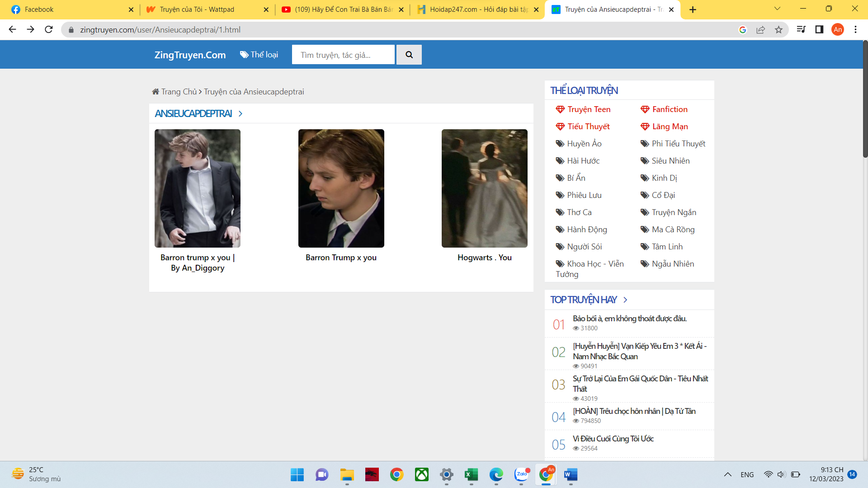Focus the story search input field
Screen dimensions: 868x488
click(343, 55)
